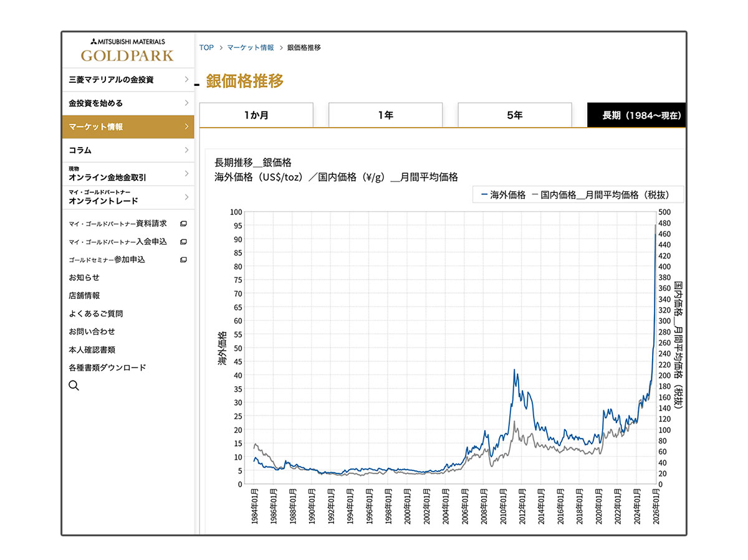The height and width of the screenshot is (560, 748).
Task: Select the 1年 period button
Action: pyautogui.click(x=385, y=115)
